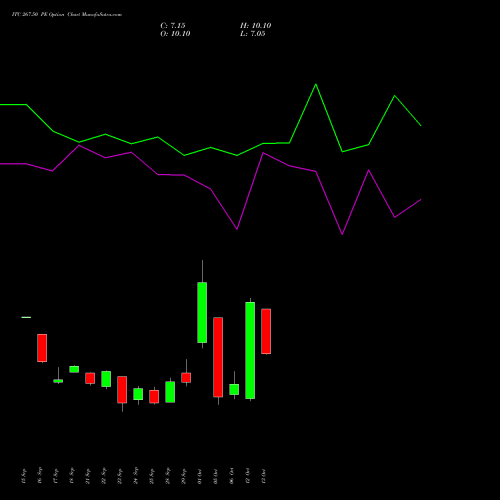Click the low value 'L: 7.05'
The height and width of the screenshot is (500, 500).
click(253, 34)
